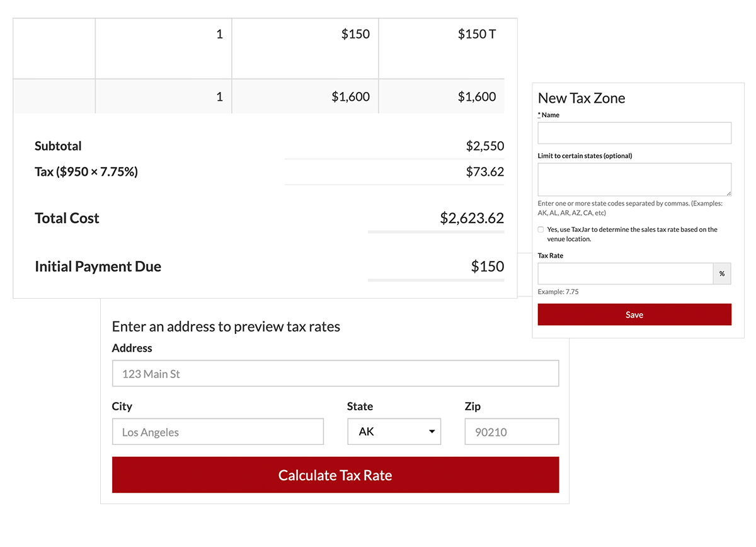Screen dimensions: 756x547
Task: Click the Save button in New Tax Zone
Action: point(634,314)
